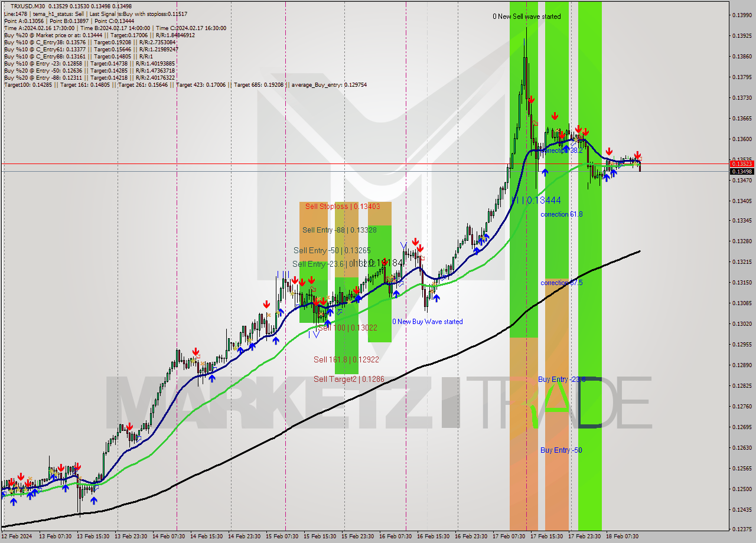The height and width of the screenshot is (543, 756).
Task: Click the 'Sell 161.8 | 0.12922' label
Action: coord(346,359)
